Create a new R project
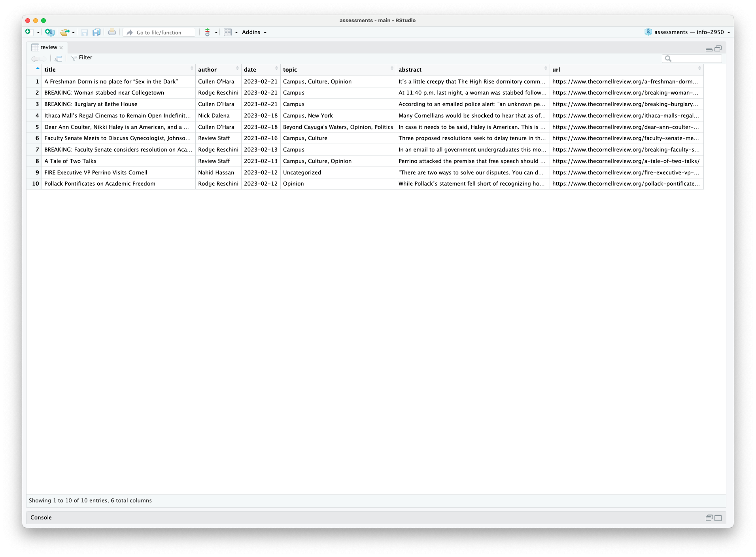Image resolution: width=756 pixels, height=557 pixels. [49, 32]
